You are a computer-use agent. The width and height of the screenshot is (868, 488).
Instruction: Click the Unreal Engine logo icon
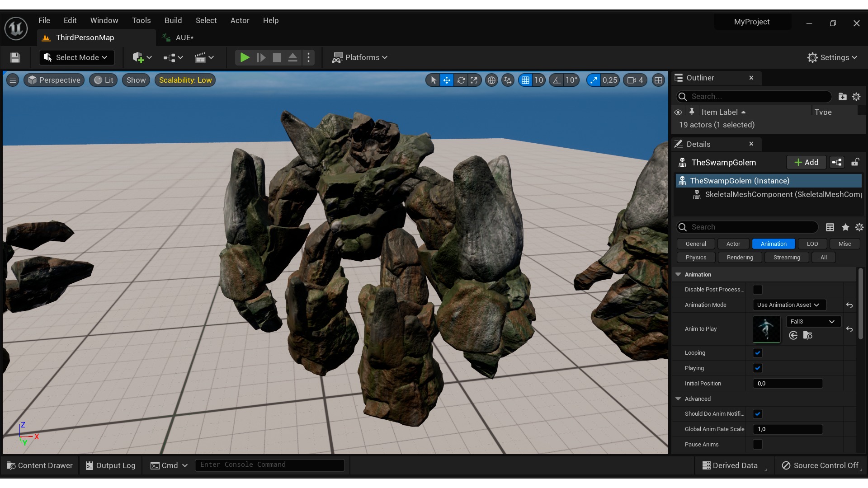click(x=16, y=28)
